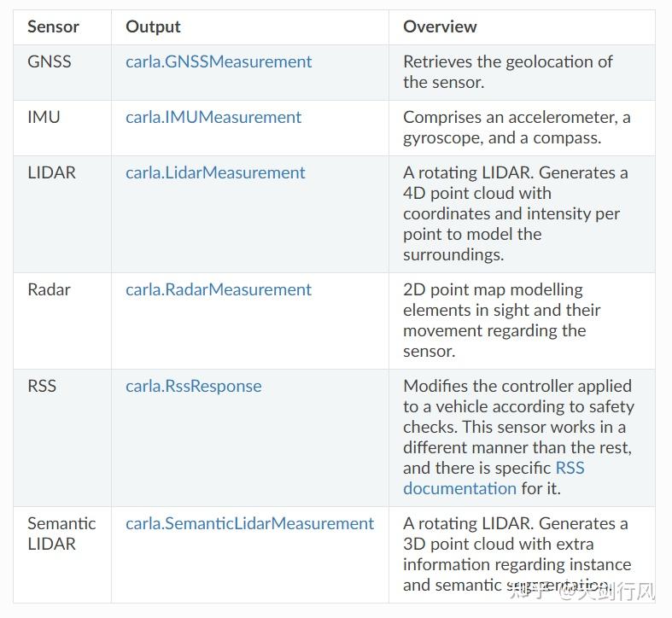
Task: Select the GNSS sensor name cell
Action: click(x=50, y=62)
